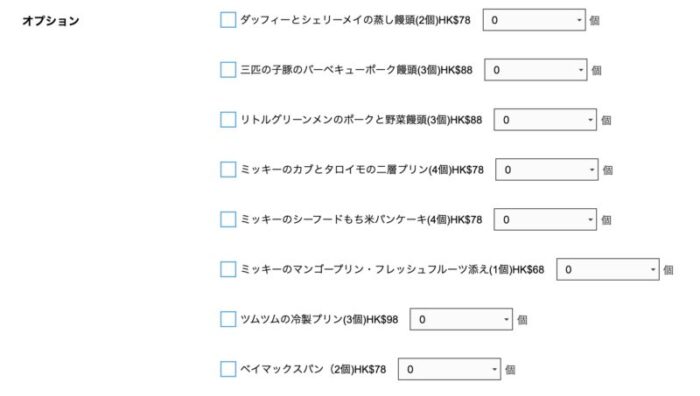This screenshot has height=396, width=700.
Task: Click the ミッキーのマンゴープリン HK$68 label text
Action: tap(392, 270)
